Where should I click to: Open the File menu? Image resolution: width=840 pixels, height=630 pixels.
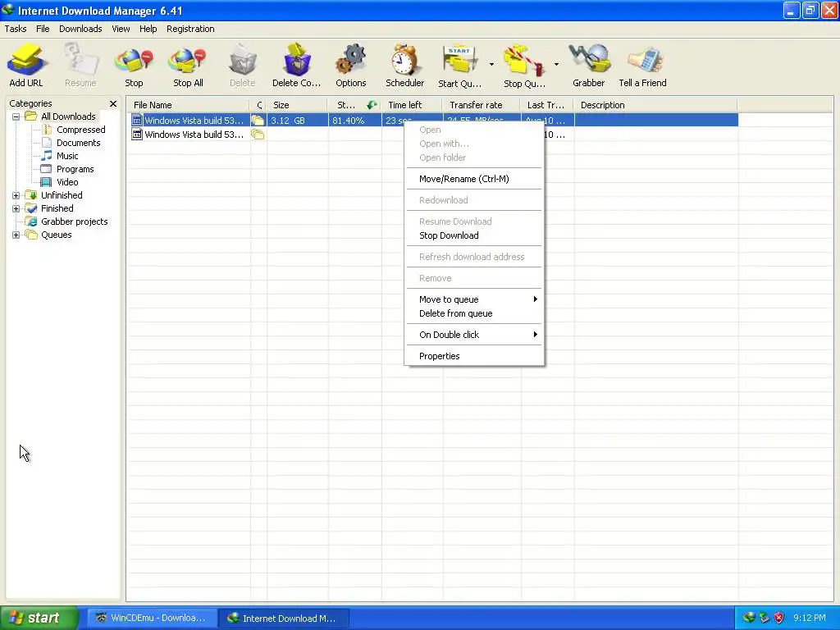(43, 29)
